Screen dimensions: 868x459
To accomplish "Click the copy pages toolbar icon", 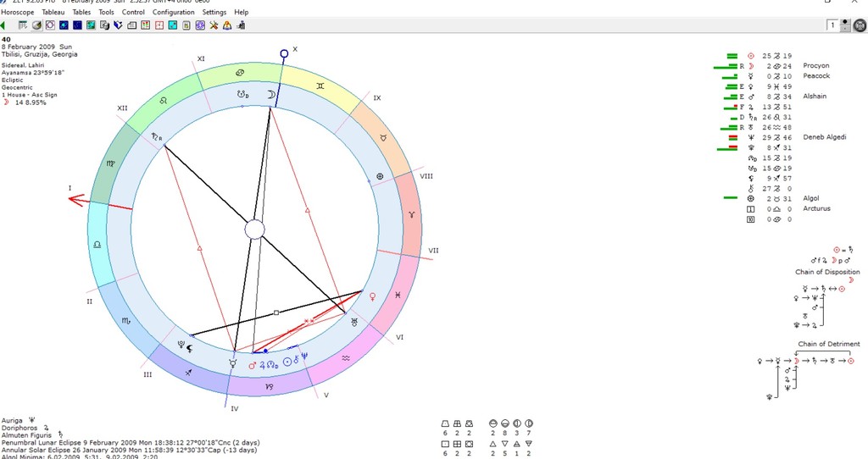I will pyautogui.click(x=104, y=25).
